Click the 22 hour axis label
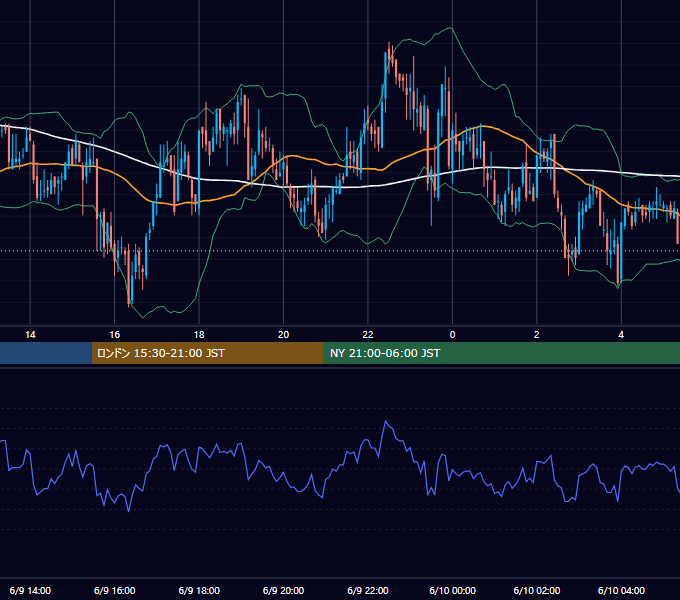680x600 pixels. coord(368,335)
